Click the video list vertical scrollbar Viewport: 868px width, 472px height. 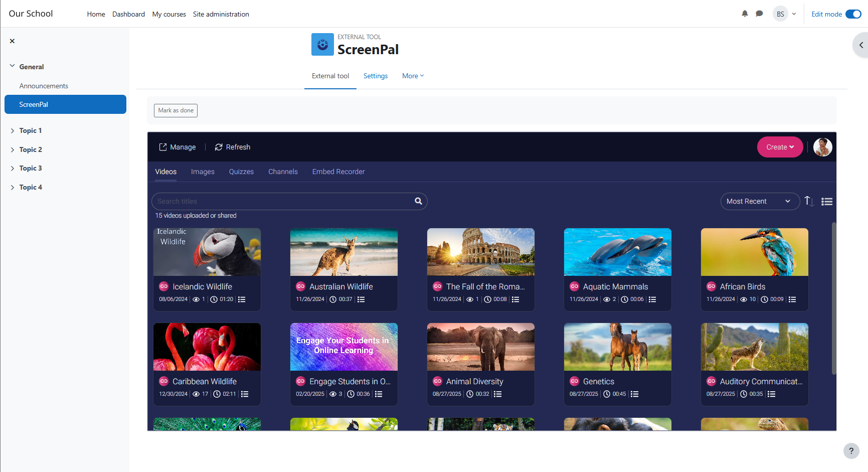click(x=834, y=298)
